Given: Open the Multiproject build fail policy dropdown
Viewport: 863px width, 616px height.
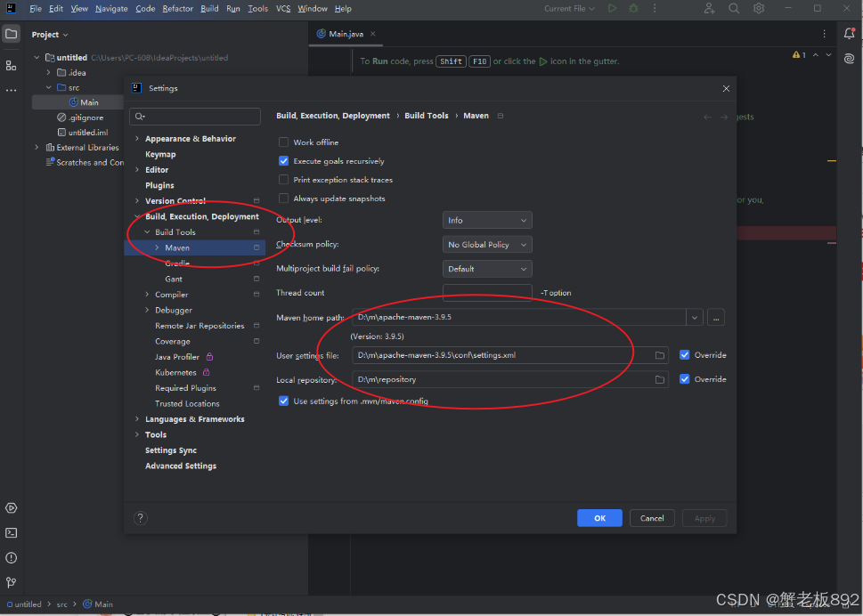Looking at the screenshot, I should pos(487,269).
